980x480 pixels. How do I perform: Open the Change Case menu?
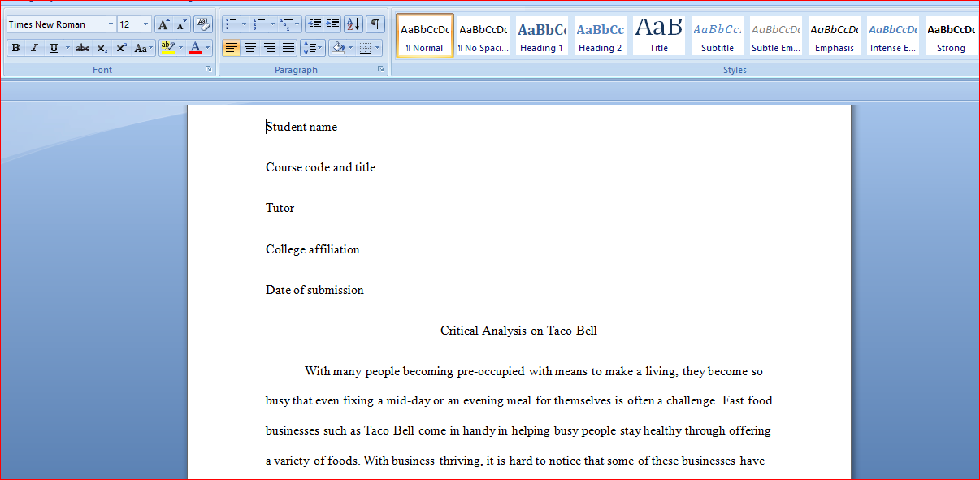click(x=144, y=49)
